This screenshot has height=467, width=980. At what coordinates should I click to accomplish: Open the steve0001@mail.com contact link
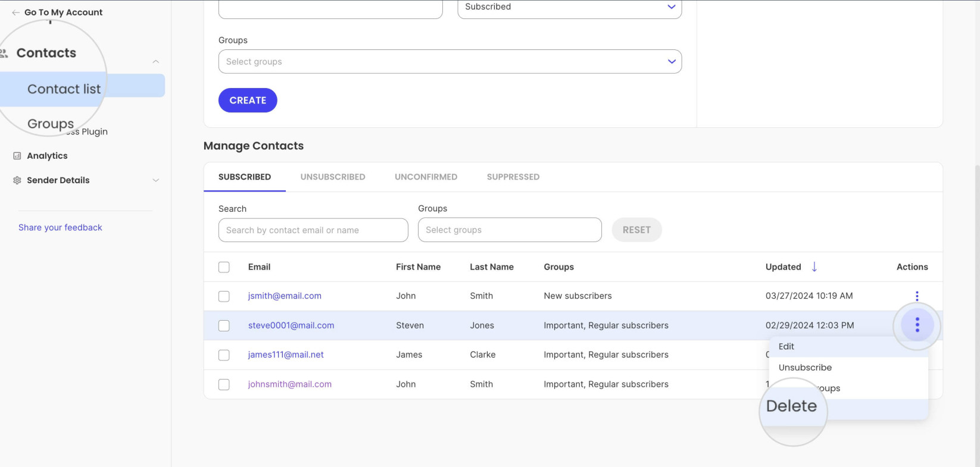tap(291, 325)
